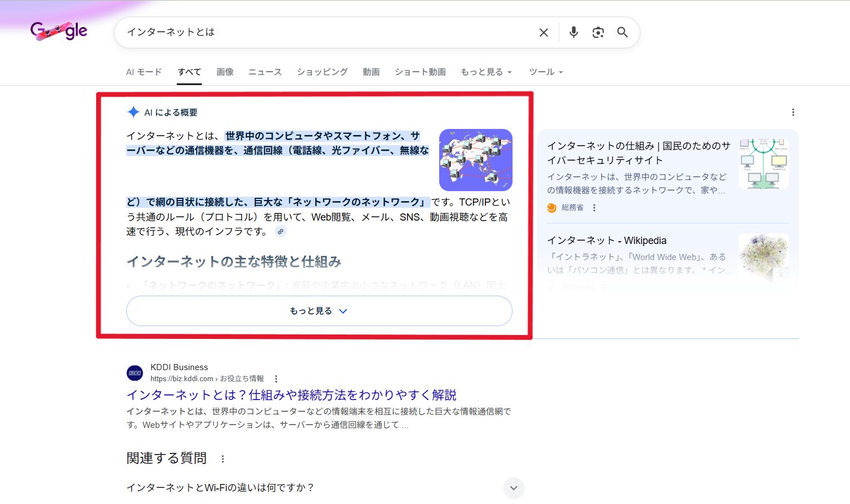Viewport: 850px width, 504px height.
Task: Switch to the 画像 tab
Action: point(225,72)
